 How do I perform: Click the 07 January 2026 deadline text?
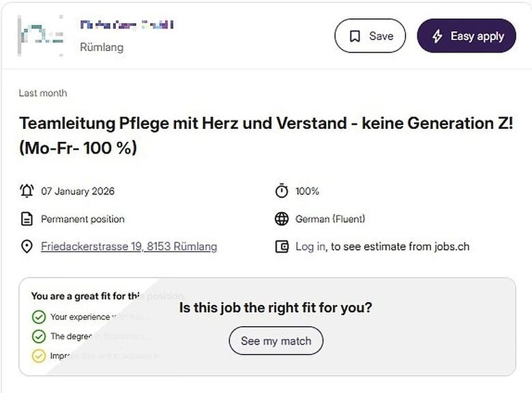tap(78, 191)
